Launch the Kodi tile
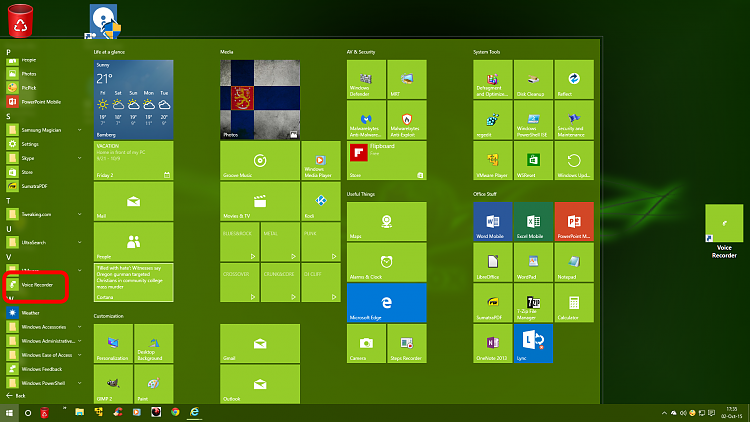The height and width of the screenshot is (422, 750). tap(321, 201)
